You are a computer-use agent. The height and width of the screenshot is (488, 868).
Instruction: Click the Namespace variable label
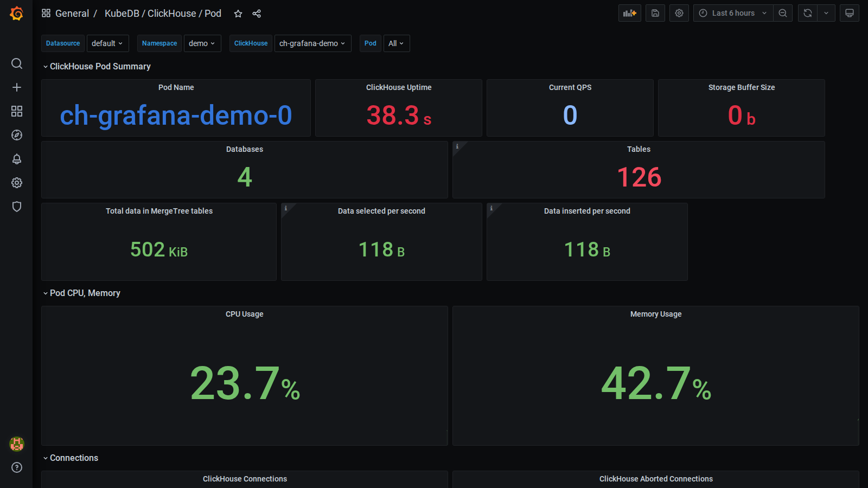point(159,43)
